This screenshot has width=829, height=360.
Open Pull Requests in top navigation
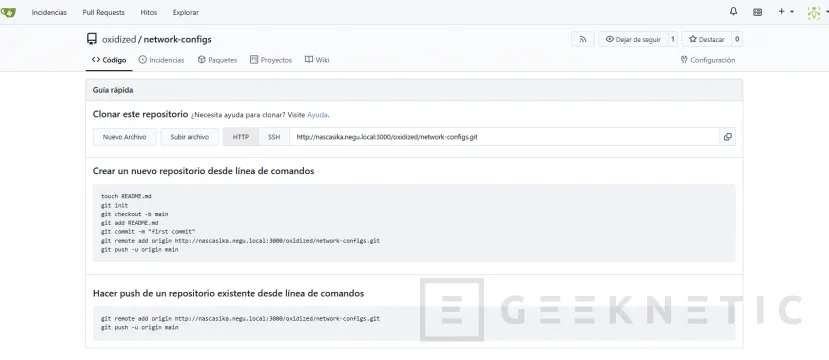(x=104, y=12)
